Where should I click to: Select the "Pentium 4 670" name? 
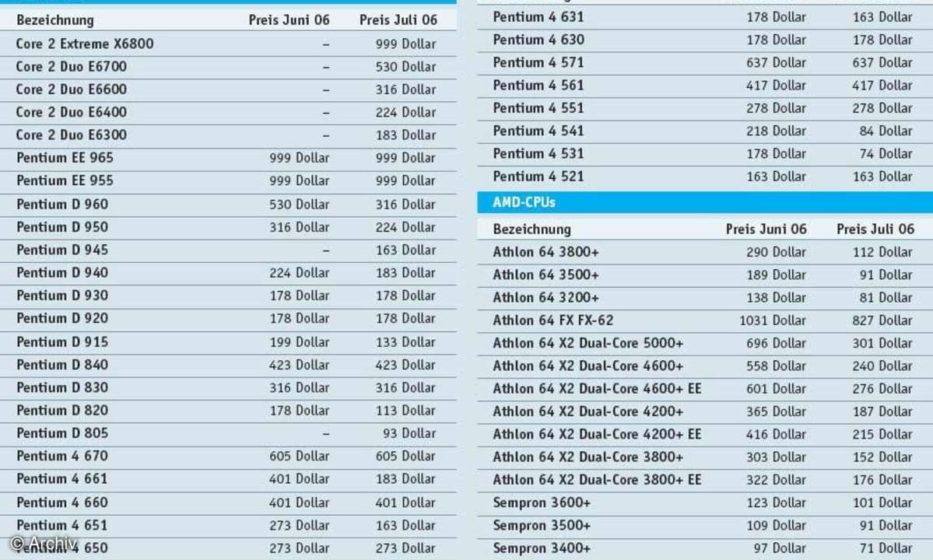(x=62, y=456)
